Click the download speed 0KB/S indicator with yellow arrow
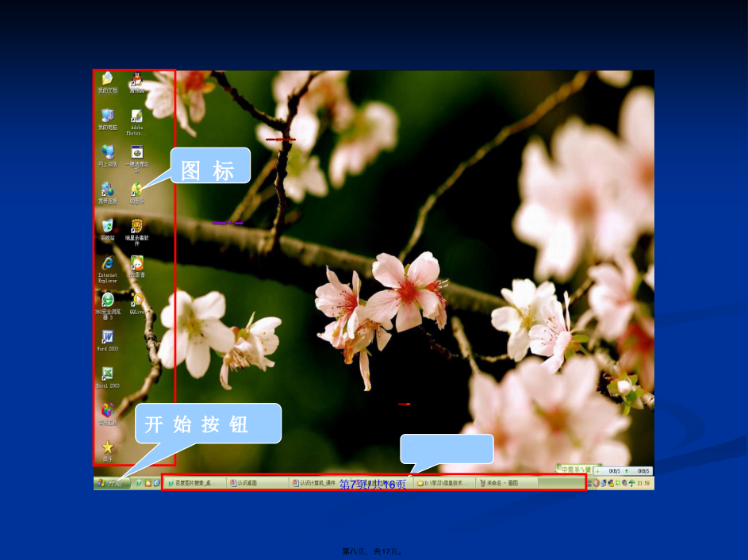Screen dimensions: 748x560 608,471
